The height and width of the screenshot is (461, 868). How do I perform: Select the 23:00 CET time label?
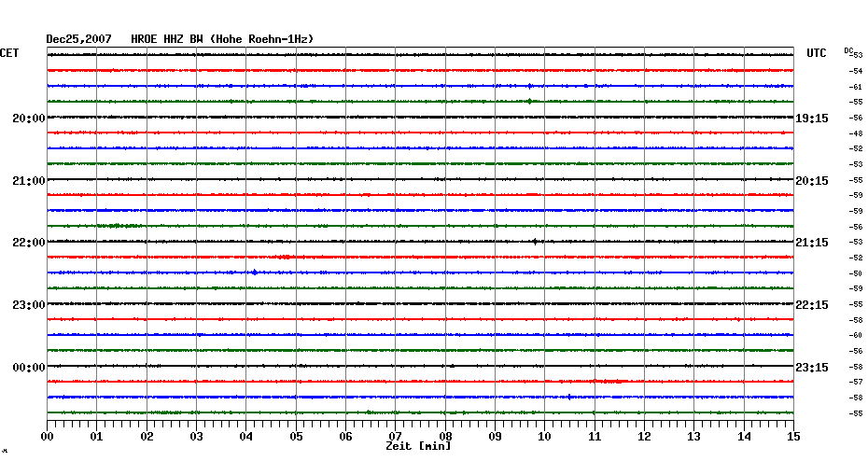29,305
